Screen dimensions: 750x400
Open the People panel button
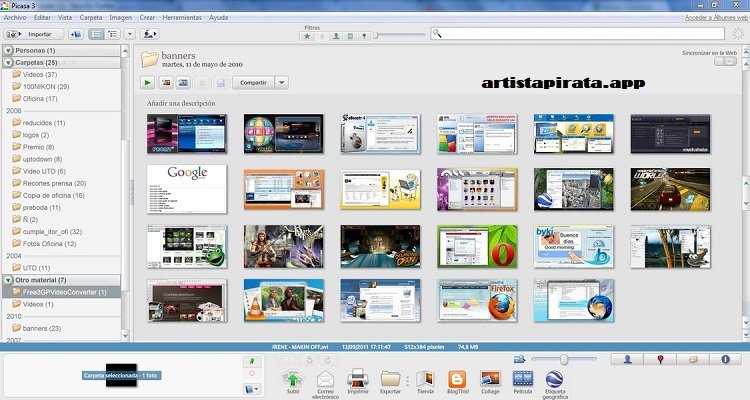coord(628,359)
